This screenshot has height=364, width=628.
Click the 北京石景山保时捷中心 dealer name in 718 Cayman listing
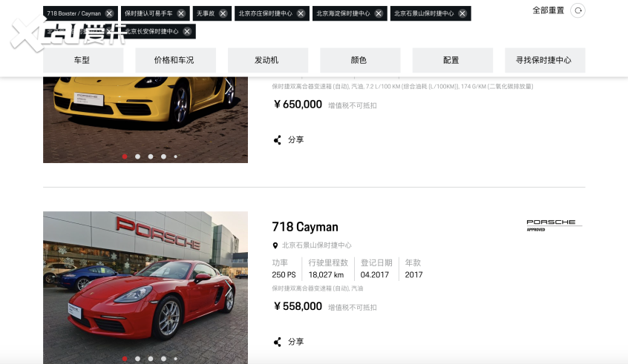pyautogui.click(x=316, y=245)
